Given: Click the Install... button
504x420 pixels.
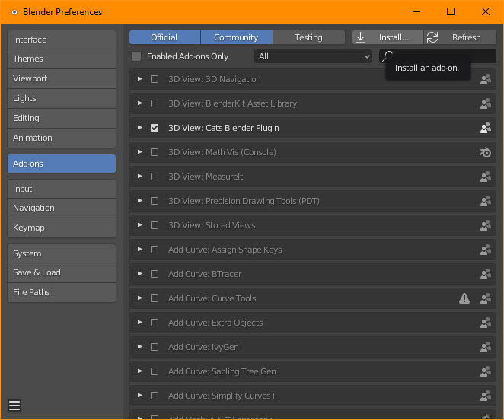Looking at the screenshot, I should pyautogui.click(x=394, y=37).
